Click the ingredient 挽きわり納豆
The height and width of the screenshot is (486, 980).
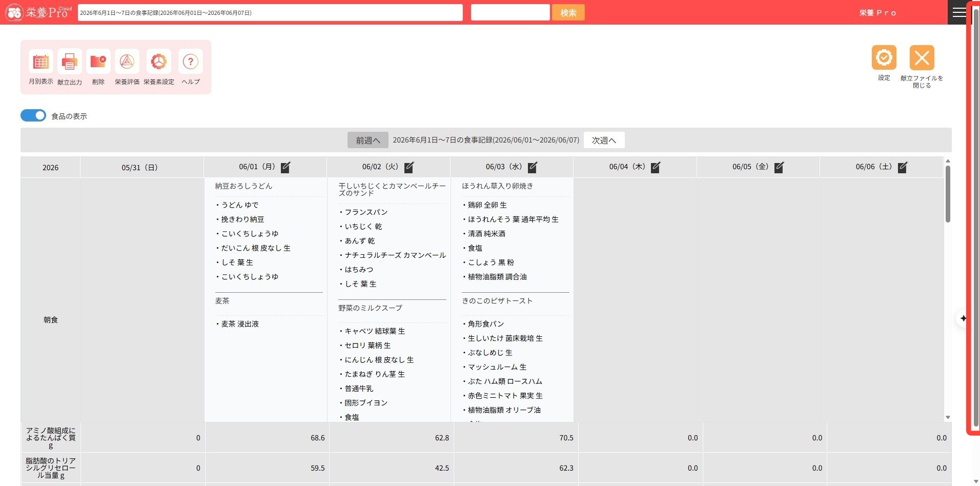[x=242, y=219]
